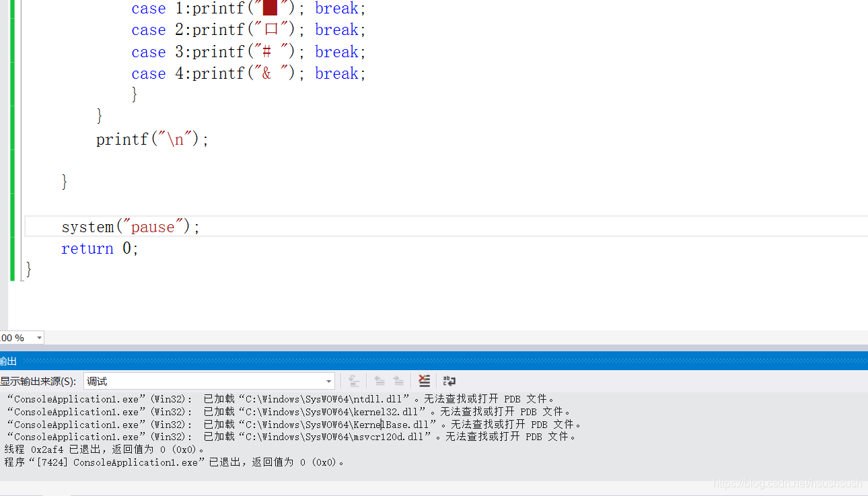This screenshot has height=496, width=868.
Task: Click the '程序 [7424] ConsoleApplication1.exe 已退出' line
Action: 175,462
